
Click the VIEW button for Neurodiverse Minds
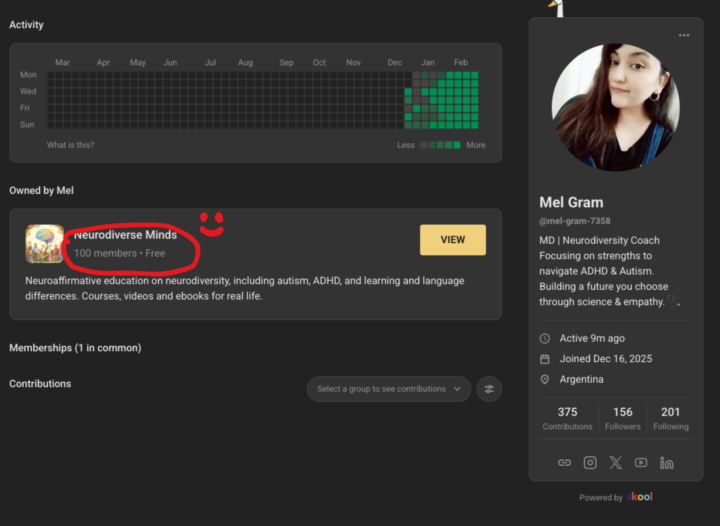[453, 240]
